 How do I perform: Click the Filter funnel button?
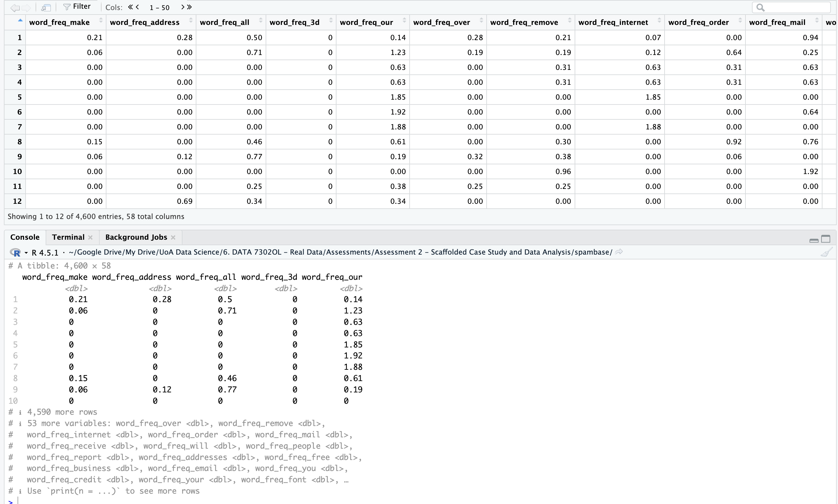[x=77, y=7]
